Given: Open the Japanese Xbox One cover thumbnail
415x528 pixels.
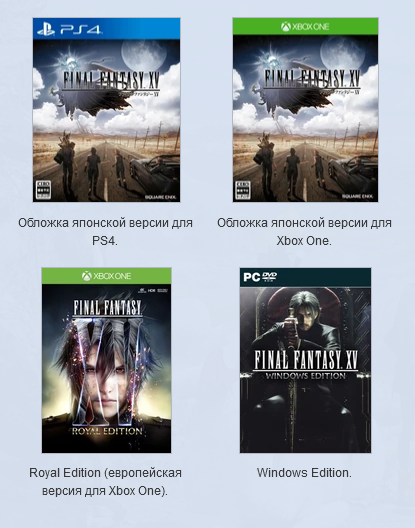Looking at the screenshot, I should (305, 110).
